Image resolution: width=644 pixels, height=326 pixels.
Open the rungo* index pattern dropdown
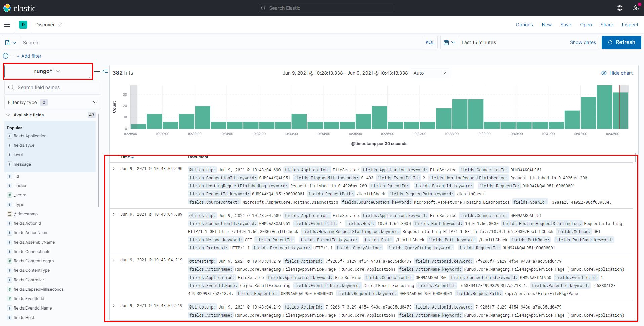[x=47, y=71]
